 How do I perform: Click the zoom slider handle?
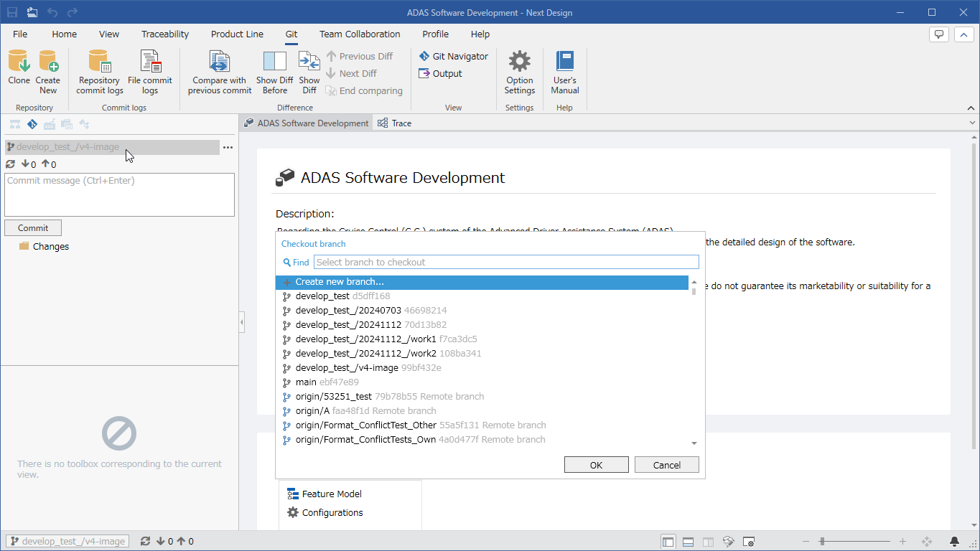pyautogui.click(x=822, y=542)
